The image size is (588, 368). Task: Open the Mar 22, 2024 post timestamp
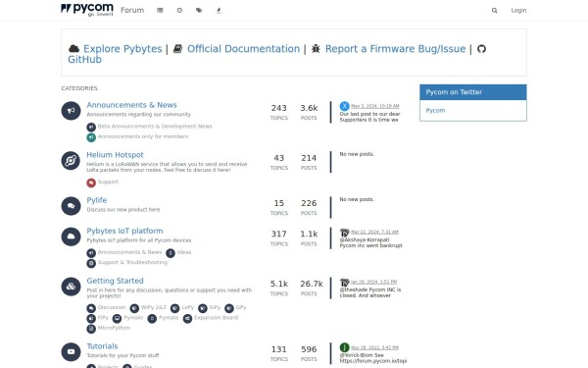pyautogui.click(x=374, y=232)
